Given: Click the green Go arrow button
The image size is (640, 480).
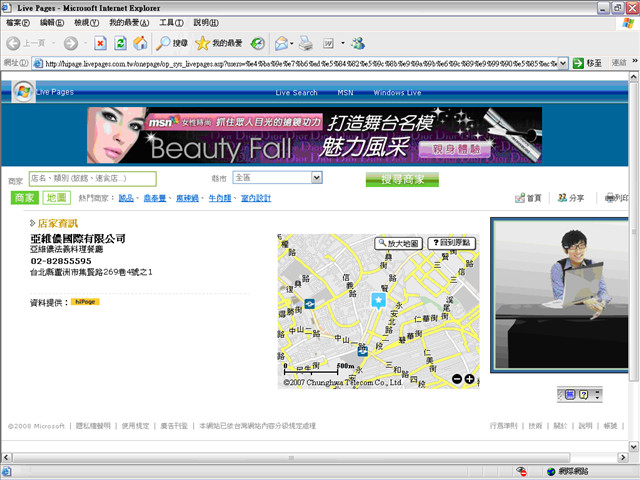Looking at the screenshot, I should click(578, 63).
